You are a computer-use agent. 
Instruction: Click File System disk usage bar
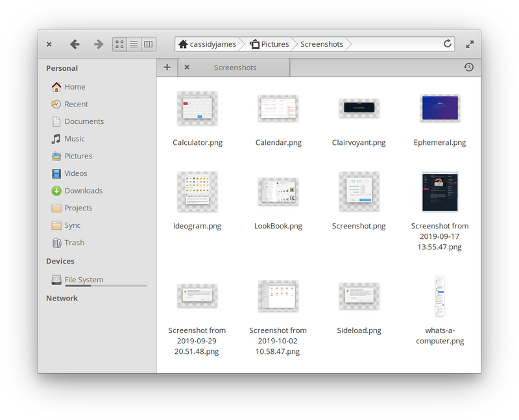[x=106, y=286]
